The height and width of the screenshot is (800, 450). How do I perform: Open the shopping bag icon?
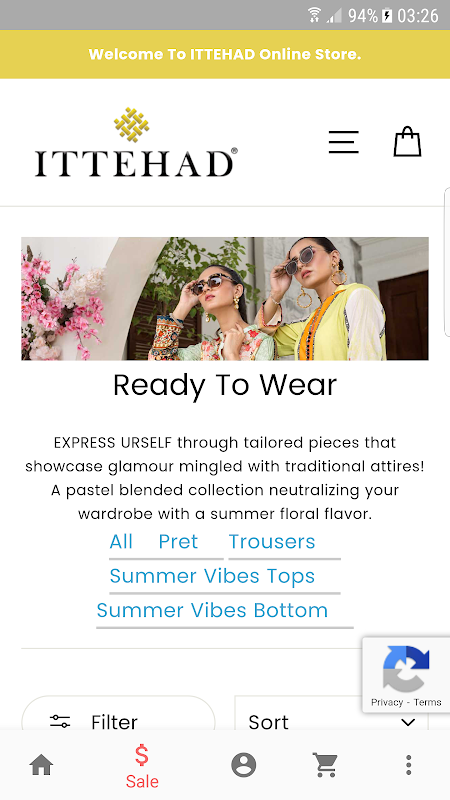pyautogui.click(x=407, y=141)
